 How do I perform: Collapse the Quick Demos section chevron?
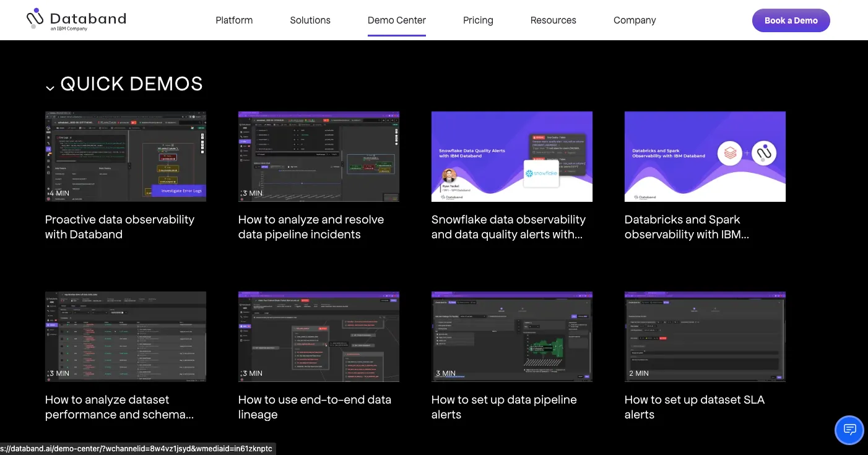[50, 88]
